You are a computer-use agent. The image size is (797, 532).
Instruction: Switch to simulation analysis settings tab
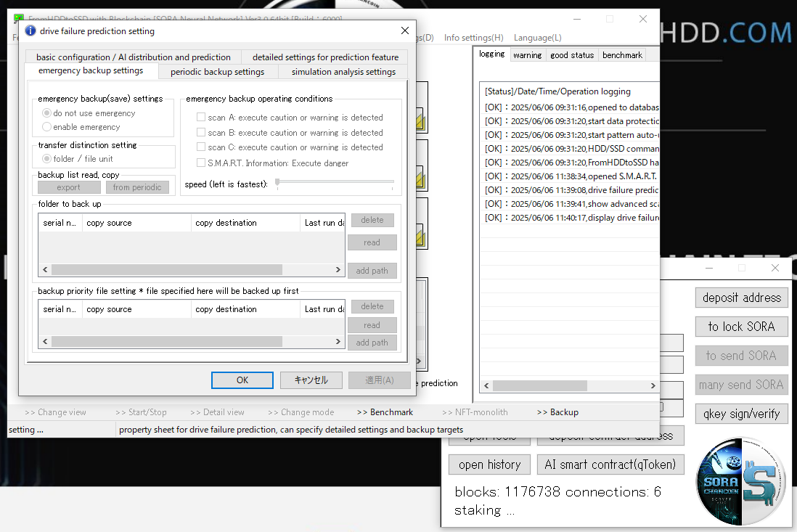[x=343, y=72]
